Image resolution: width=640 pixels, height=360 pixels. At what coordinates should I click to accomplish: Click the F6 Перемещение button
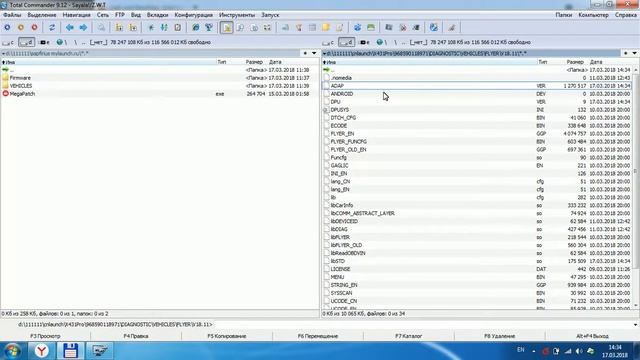coord(318,336)
